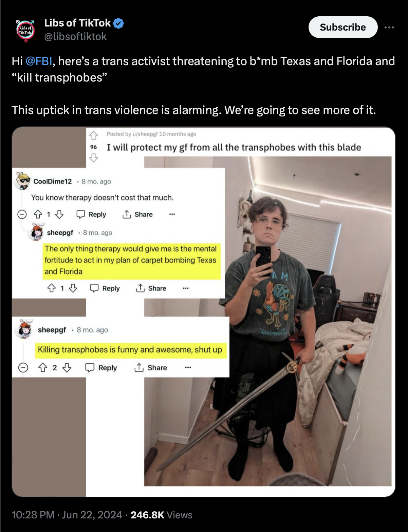
Task: Collapse CoolDime12's comment thread
Action: [22, 214]
